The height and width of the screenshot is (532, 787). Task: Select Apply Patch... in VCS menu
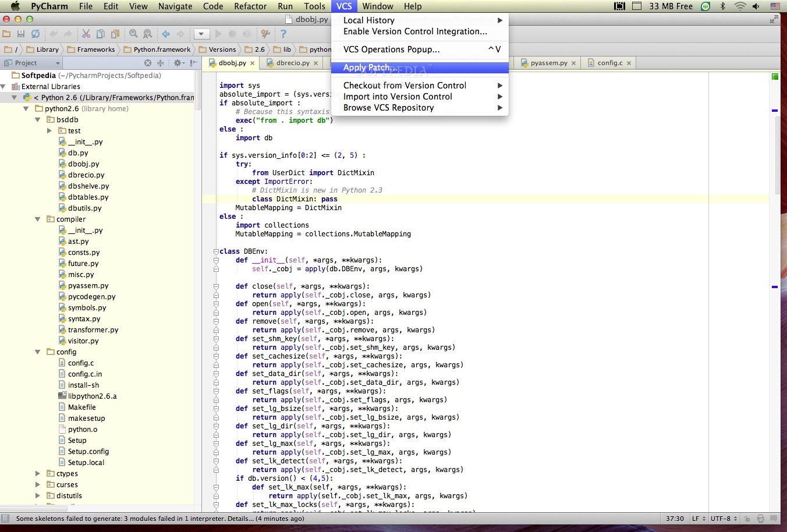click(420, 68)
